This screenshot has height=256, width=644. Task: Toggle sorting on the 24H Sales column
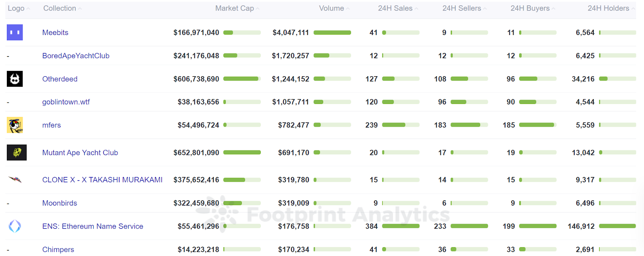point(396,8)
